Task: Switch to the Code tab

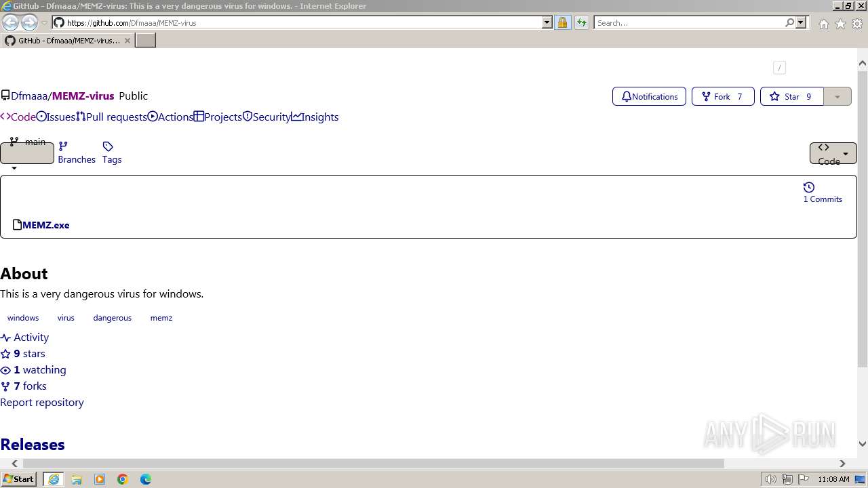Action: click(18, 117)
